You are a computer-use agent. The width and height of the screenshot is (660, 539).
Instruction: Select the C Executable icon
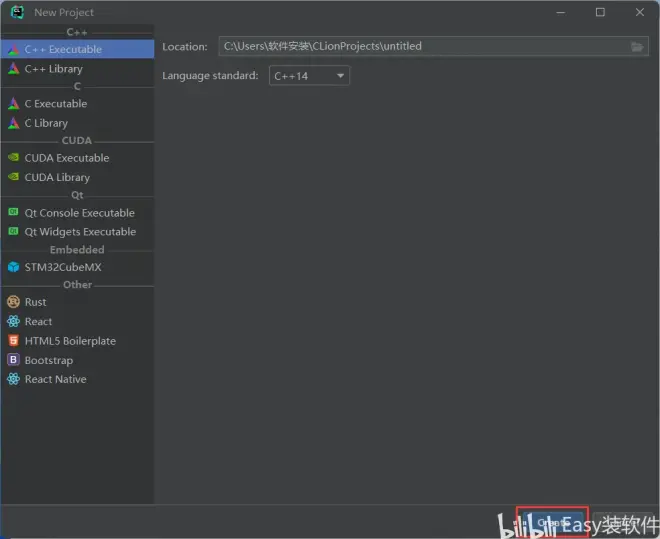[x=13, y=104]
